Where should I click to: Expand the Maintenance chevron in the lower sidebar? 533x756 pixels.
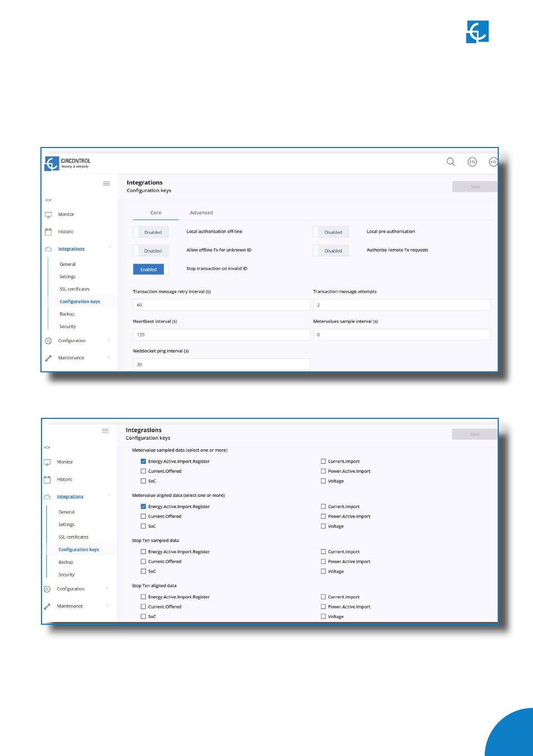[107, 606]
